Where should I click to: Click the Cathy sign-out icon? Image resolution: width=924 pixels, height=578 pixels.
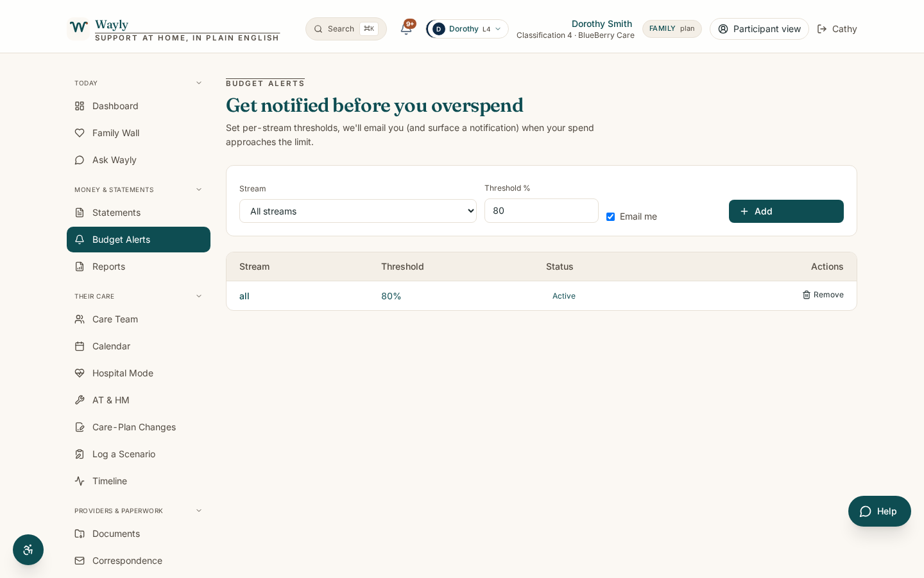coord(822,29)
